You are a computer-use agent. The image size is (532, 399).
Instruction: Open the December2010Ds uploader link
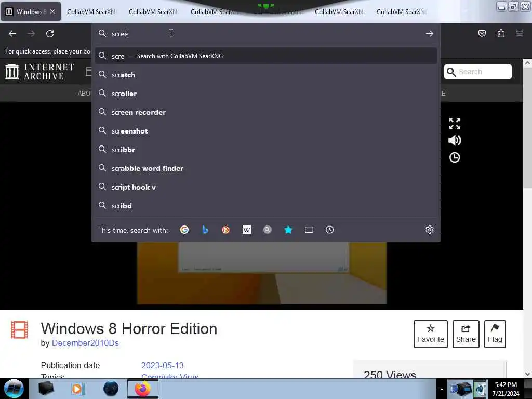(x=85, y=343)
